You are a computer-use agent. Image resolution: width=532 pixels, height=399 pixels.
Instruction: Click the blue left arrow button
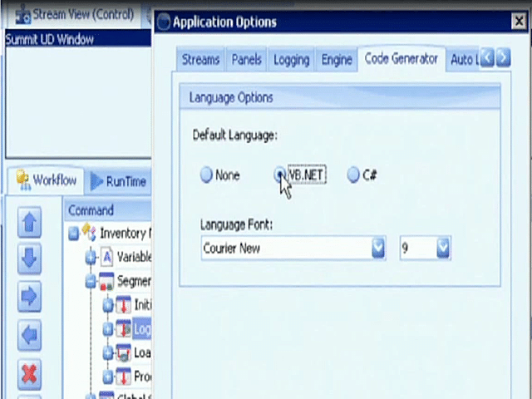pyautogui.click(x=30, y=335)
